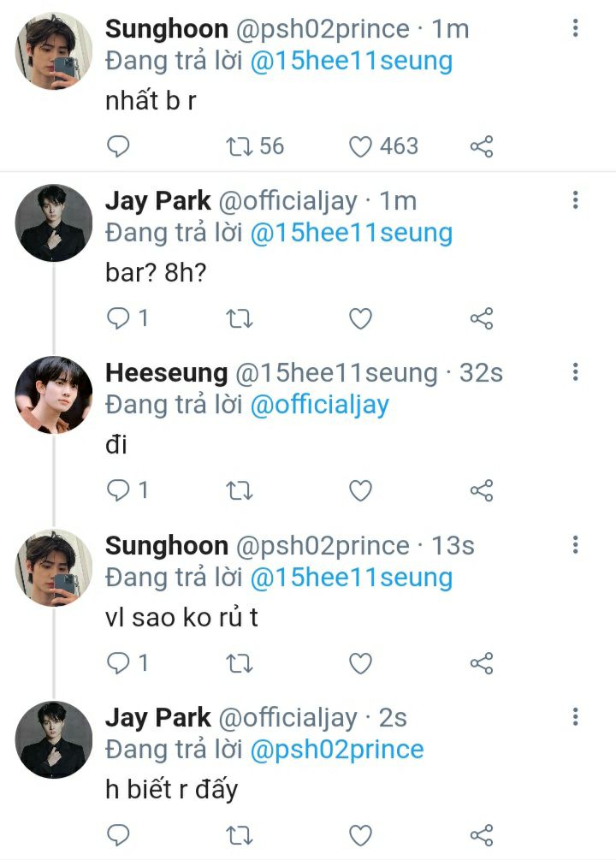Image resolution: width=616 pixels, height=860 pixels.
Task: Open more options on "h biết r đấy" tweet
Action: (x=576, y=717)
